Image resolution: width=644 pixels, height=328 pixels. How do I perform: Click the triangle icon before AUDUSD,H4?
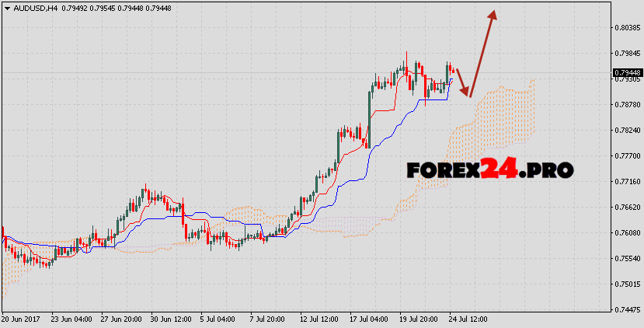click(7, 8)
